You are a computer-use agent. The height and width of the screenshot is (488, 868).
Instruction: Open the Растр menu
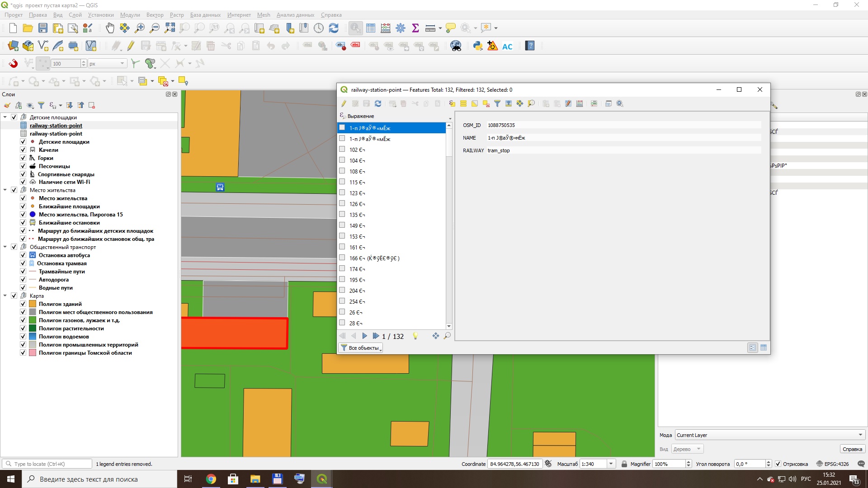click(x=177, y=15)
